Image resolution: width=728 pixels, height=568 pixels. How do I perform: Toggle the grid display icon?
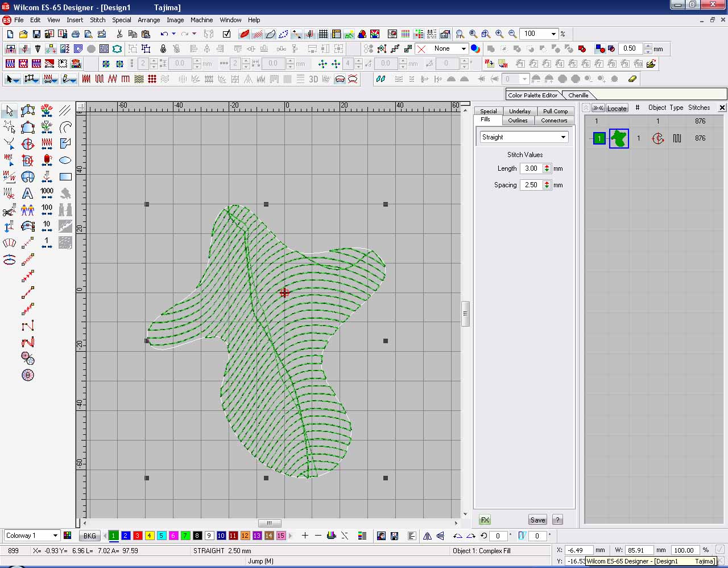tap(323, 34)
